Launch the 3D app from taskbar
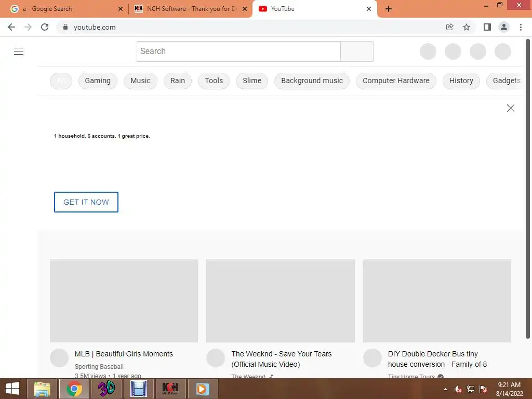Image resolution: width=532 pixels, height=399 pixels. [x=107, y=389]
